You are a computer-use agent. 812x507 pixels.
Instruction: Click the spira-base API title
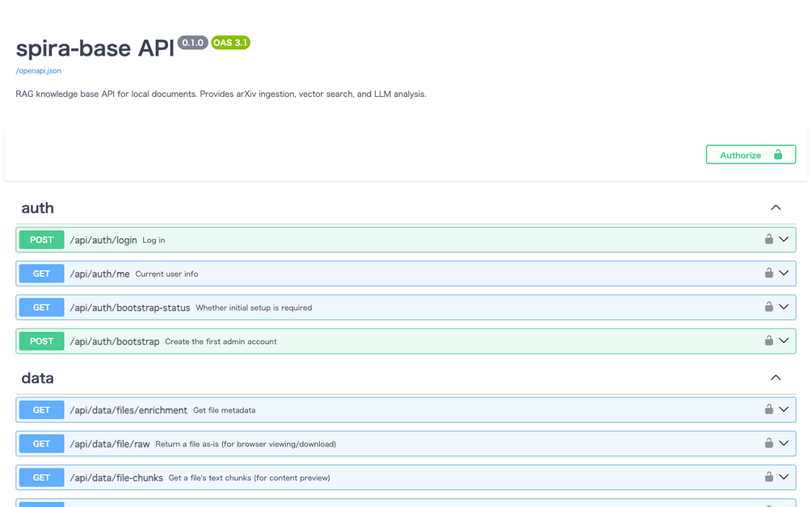pyautogui.click(x=95, y=48)
